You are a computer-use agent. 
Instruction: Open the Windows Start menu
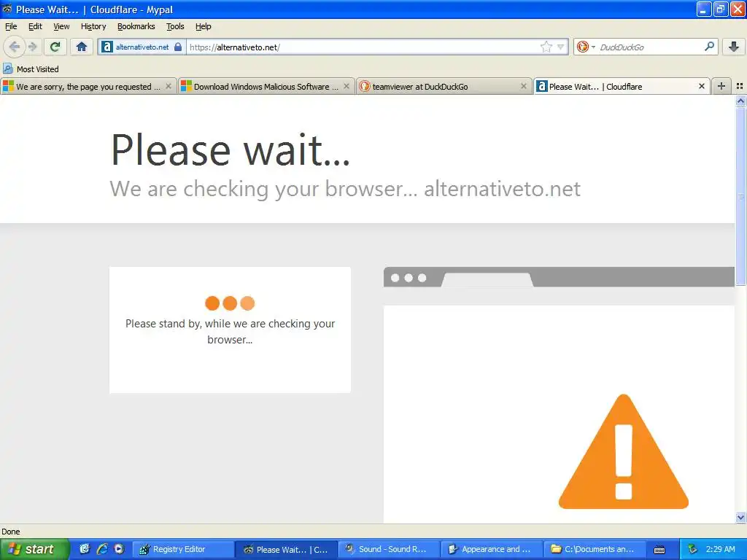pos(34,549)
